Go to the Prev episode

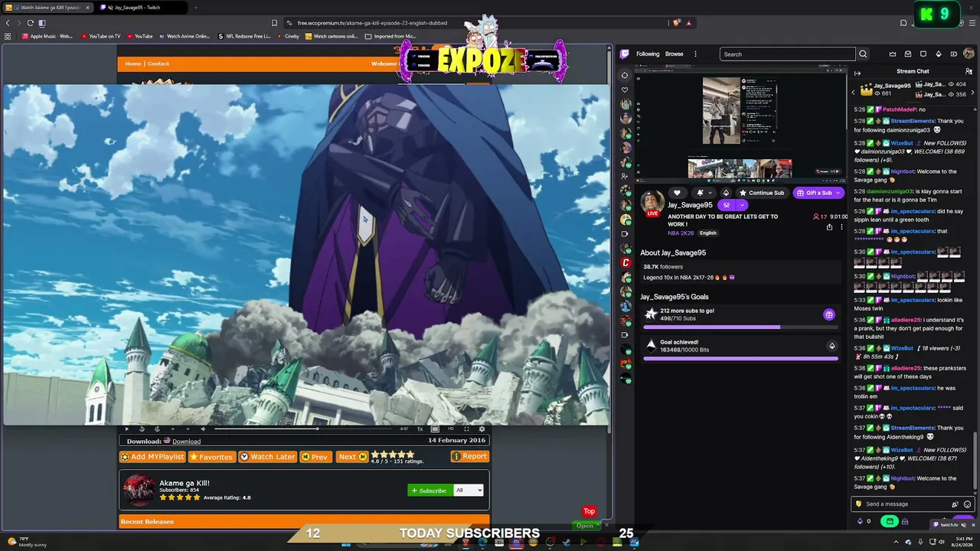click(315, 457)
